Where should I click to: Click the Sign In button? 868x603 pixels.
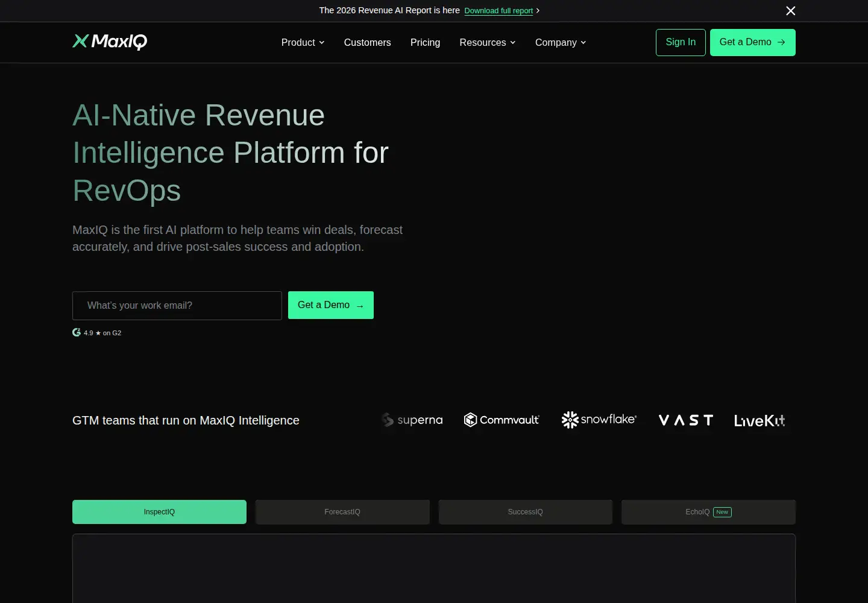pos(681,42)
